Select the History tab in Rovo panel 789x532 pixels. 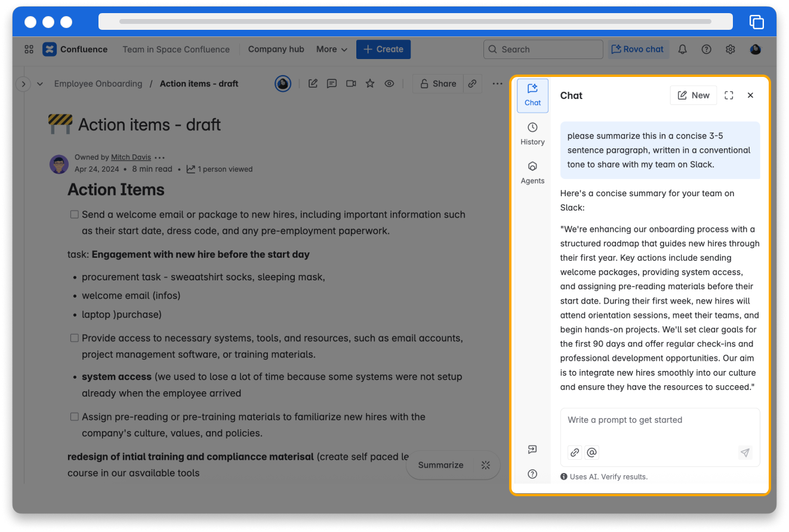(532, 134)
